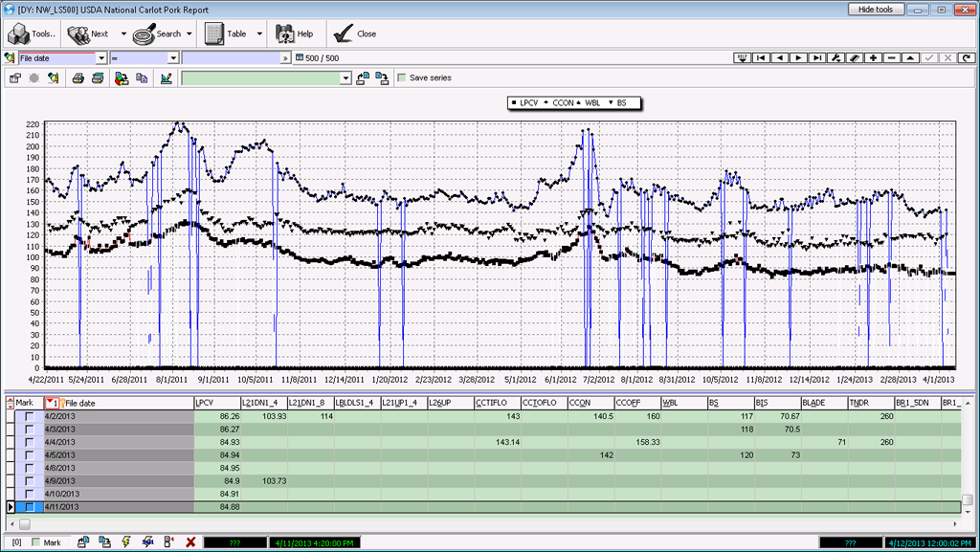Open the Tools menu button
The height and width of the screenshot is (552, 980).
click(x=32, y=33)
